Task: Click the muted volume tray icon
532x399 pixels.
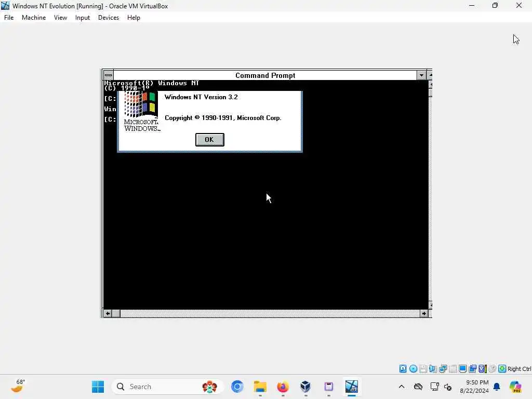Action: [x=448, y=387]
